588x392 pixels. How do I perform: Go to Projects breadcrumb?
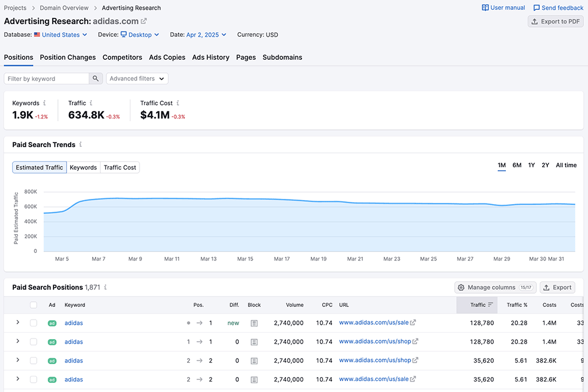click(x=15, y=8)
